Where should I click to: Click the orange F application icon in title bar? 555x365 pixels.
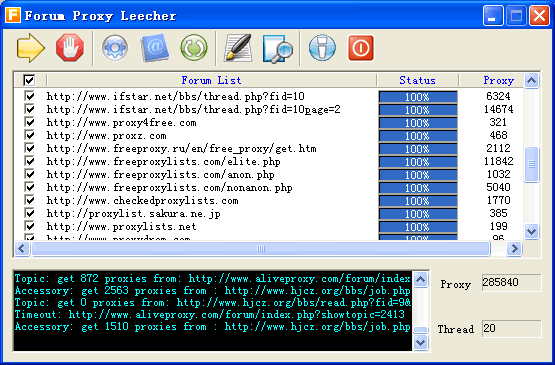(x=13, y=15)
